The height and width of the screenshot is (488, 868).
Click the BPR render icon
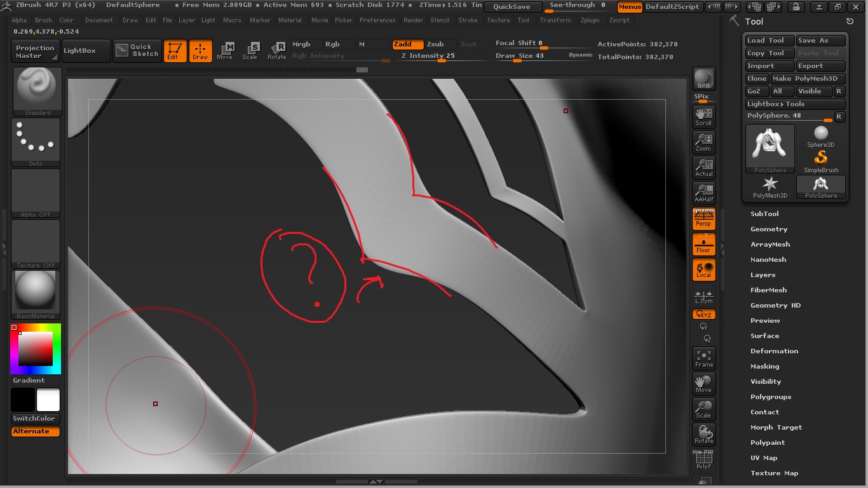click(703, 79)
